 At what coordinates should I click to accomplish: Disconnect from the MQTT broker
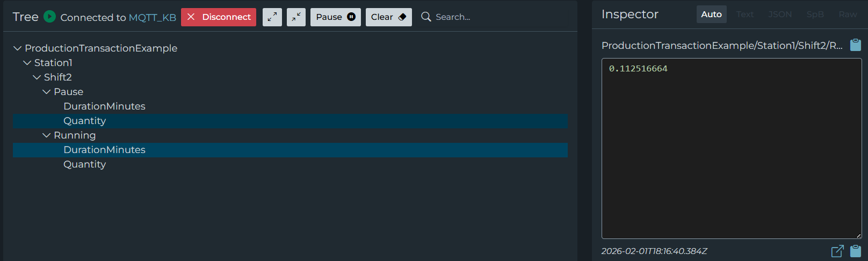219,17
